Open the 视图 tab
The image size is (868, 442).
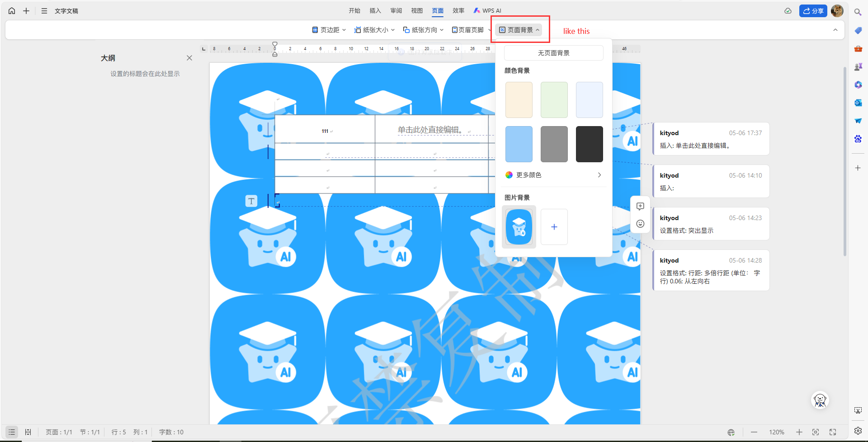pyautogui.click(x=417, y=10)
